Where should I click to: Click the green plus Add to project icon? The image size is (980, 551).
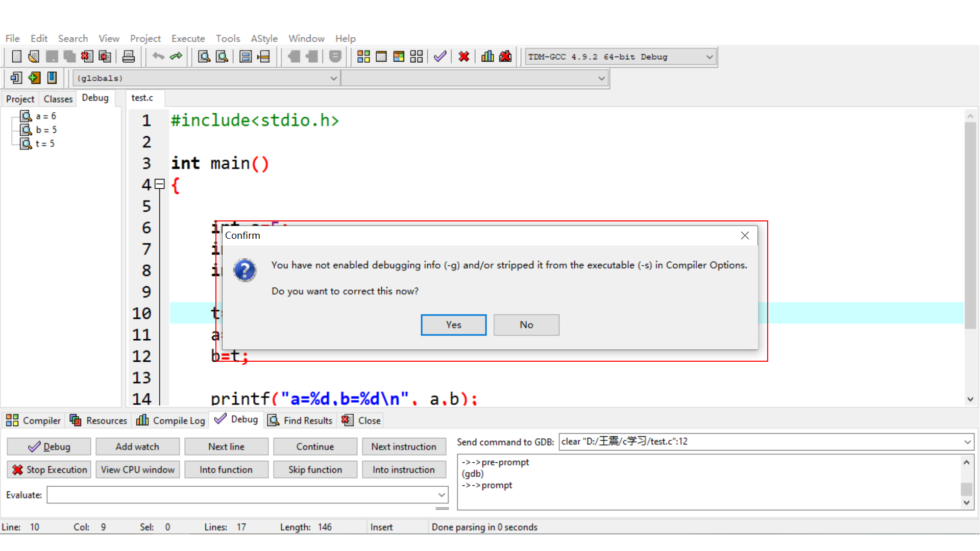(34, 78)
